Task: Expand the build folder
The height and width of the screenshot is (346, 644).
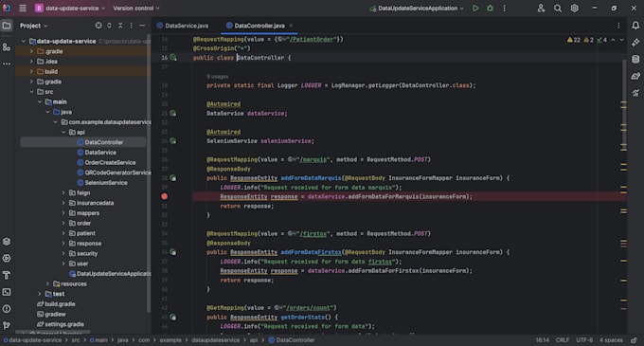Action: coord(31,71)
